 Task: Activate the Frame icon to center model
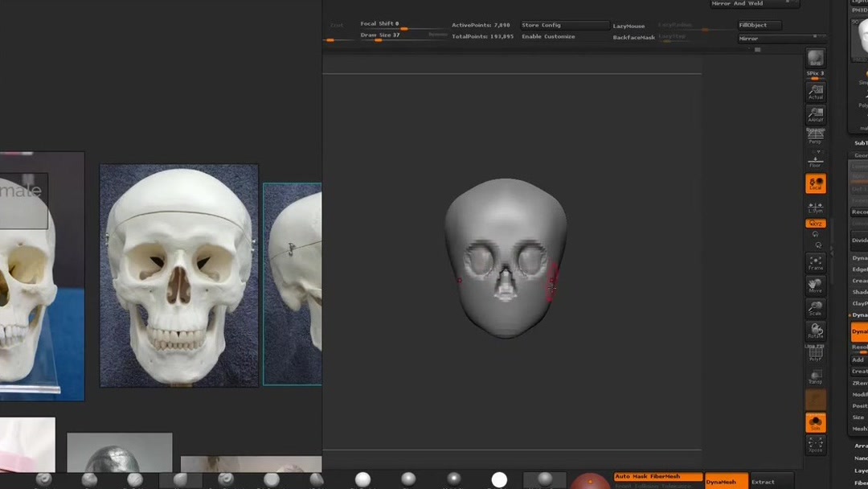point(816,265)
